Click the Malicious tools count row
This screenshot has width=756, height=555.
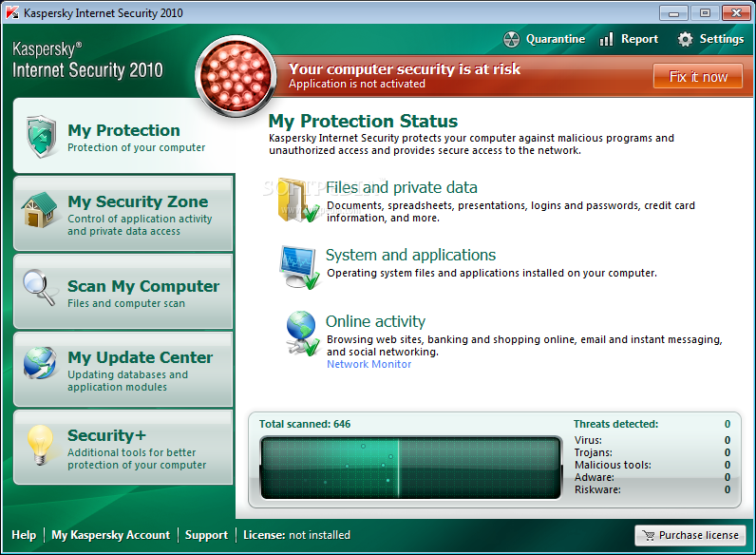[x=652, y=465]
